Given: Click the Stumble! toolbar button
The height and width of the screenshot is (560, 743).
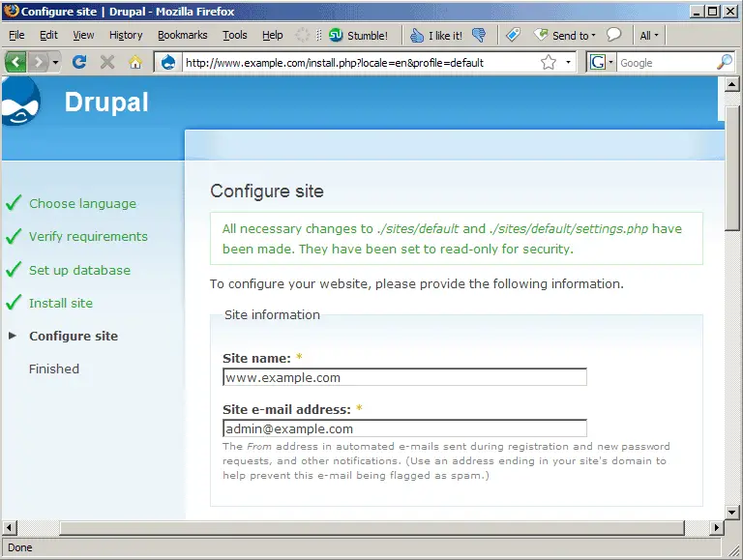Looking at the screenshot, I should (358, 36).
